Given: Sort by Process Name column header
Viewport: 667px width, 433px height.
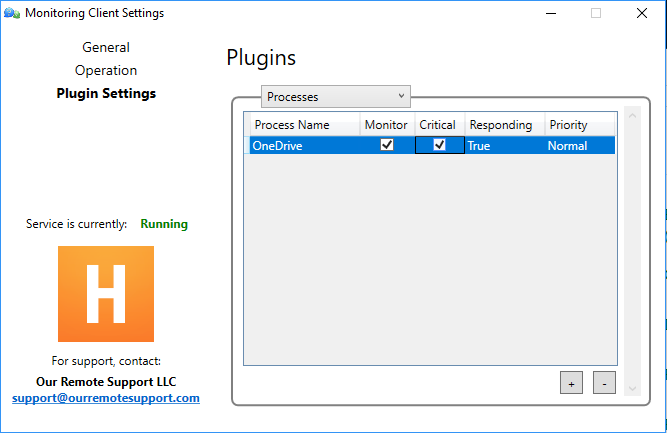Looking at the screenshot, I should tap(305, 125).
